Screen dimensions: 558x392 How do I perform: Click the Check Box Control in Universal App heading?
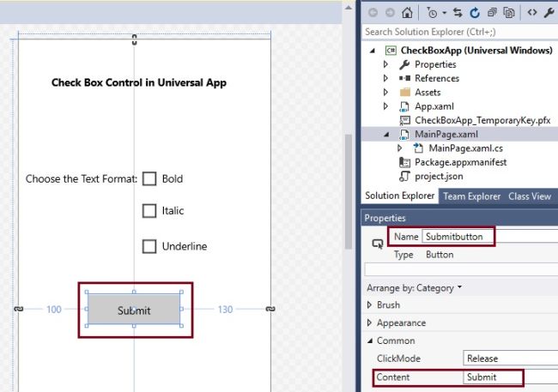coord(139,82)
